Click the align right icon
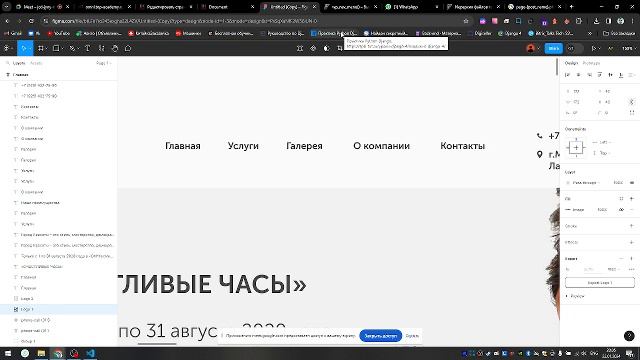640x360 pixels. click(589, 75)
